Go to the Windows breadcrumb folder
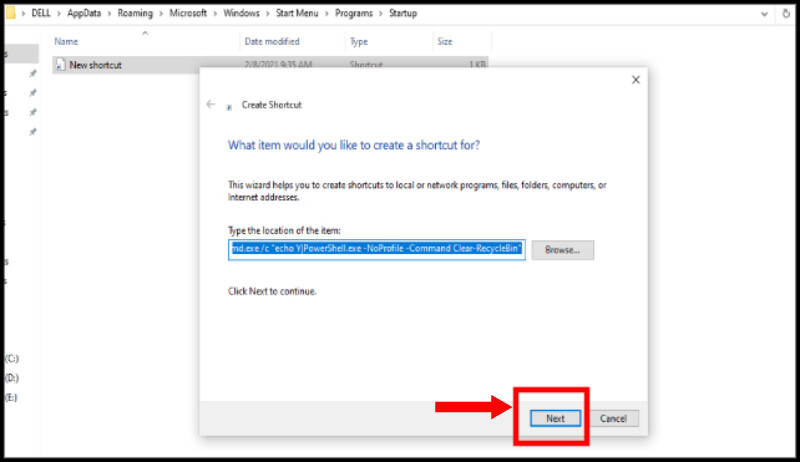 point(241,13)
